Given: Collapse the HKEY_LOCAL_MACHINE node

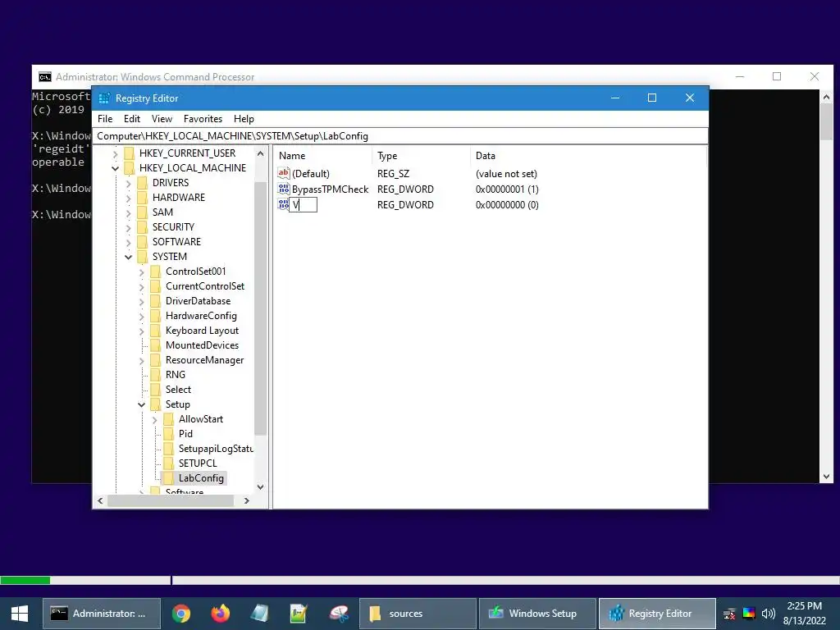Looking at the screenshot, I should click(115, 168).
